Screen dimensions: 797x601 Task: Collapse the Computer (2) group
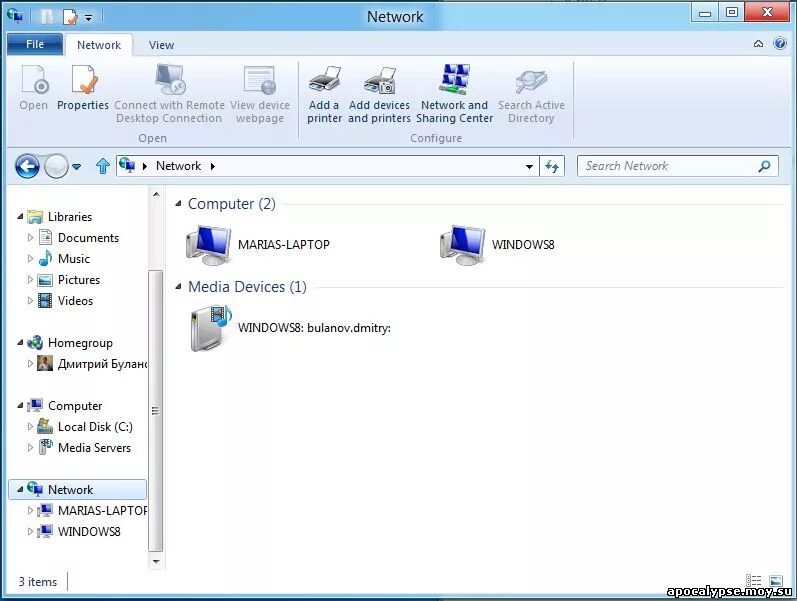click(178, 203)
